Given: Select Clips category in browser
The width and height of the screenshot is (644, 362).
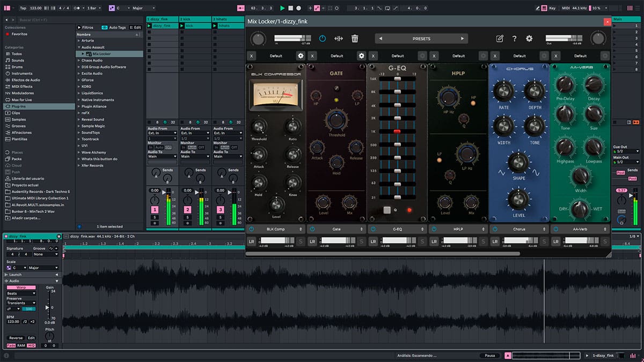Looking at the screenshot, I should point(16,113).
